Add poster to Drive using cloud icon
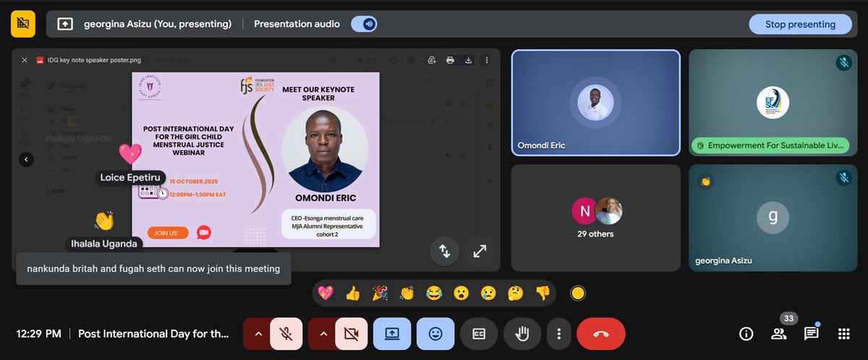 pos(432,60)
